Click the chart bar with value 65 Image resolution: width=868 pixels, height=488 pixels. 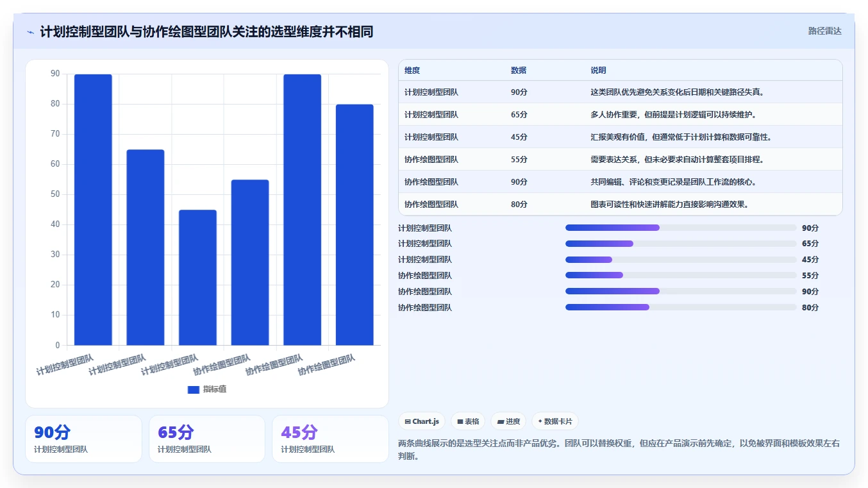(146, 248)
